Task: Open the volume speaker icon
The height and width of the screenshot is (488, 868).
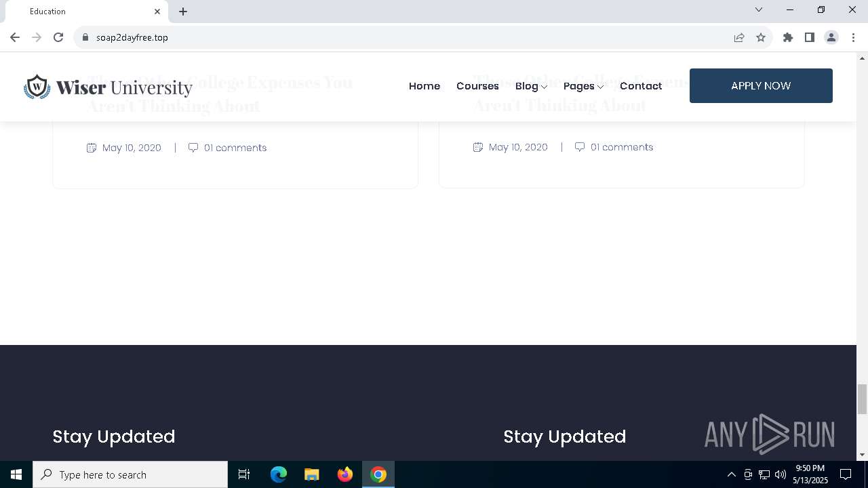Action: [781, 474]
